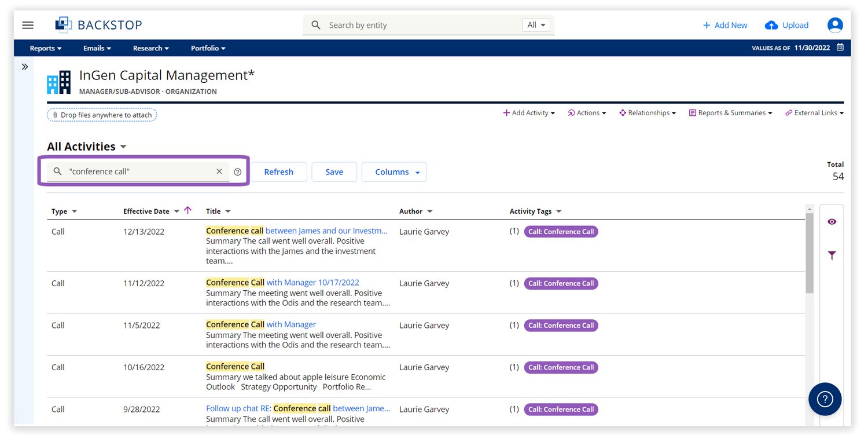Click the Upload button label
Screen dimensions: 868x442
click(795, 25)
